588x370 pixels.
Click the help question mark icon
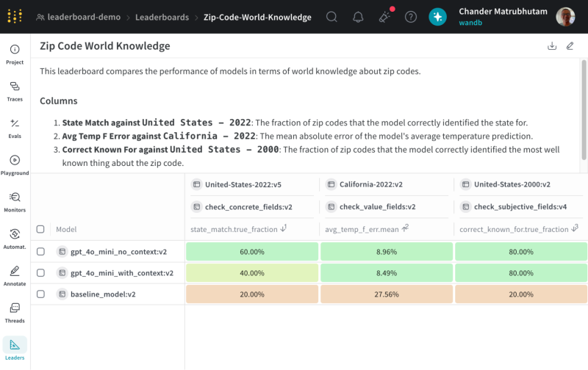(411, 17)
